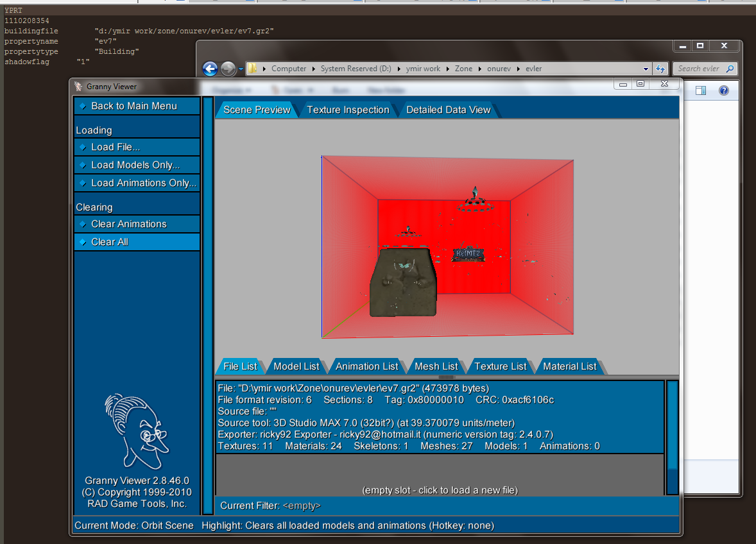
Task: Open Explorer recent locations dropdown arrow
Action: coord(241,69)
